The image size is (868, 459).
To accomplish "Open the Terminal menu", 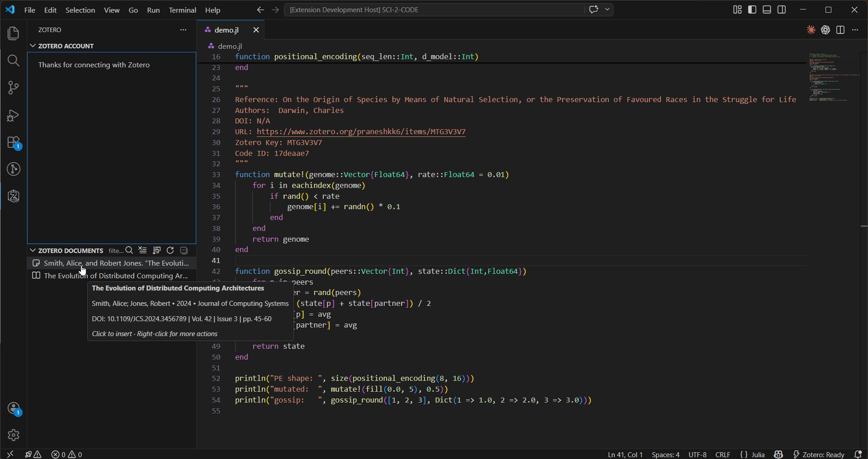I will point(182,10).
